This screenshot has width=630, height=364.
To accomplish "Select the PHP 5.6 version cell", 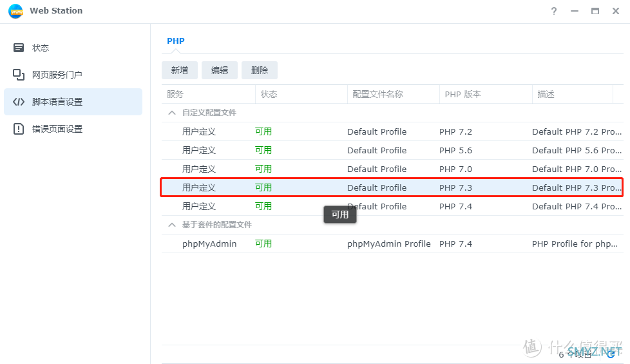I will (x=455, y=151).
